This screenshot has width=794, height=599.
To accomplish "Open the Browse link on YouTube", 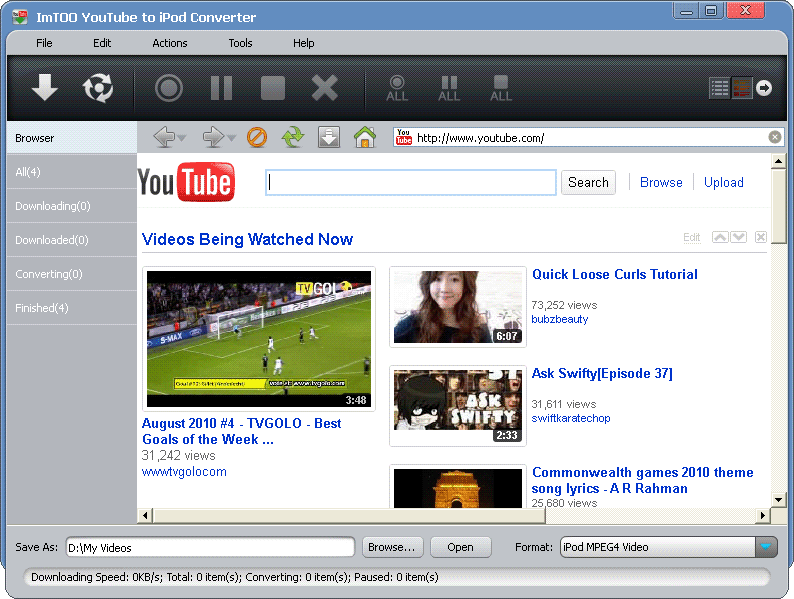I will pos(661,182).
